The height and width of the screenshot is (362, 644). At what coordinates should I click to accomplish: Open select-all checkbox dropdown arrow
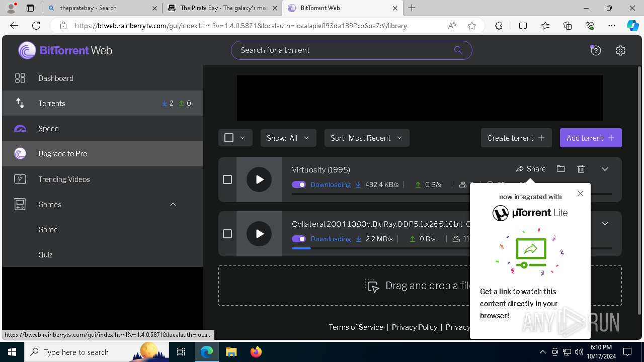click(x=243, y=138)
